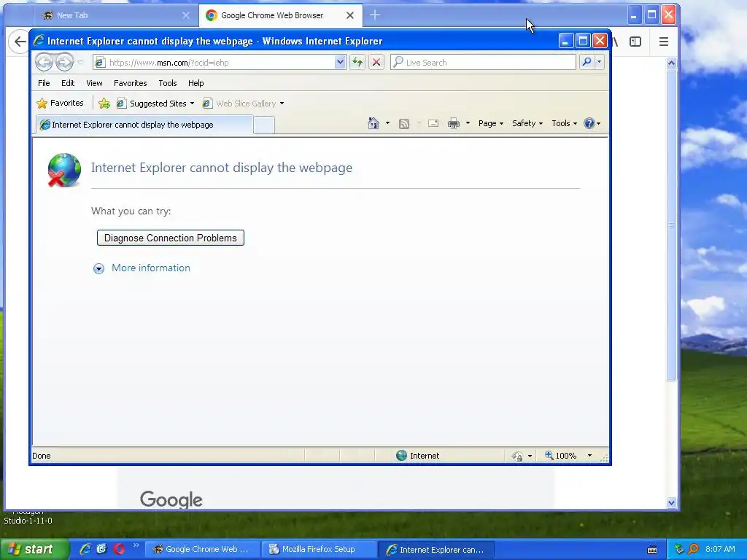
Task: Click scroll down arrow in Firefox window
Action: (671, 502)
